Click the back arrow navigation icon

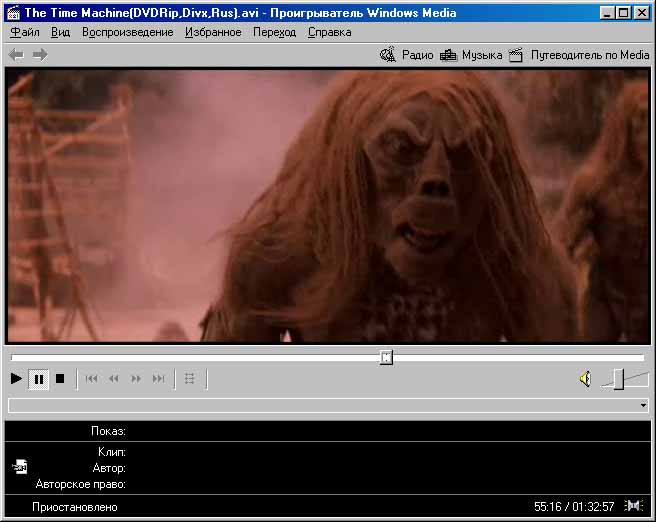16,55
